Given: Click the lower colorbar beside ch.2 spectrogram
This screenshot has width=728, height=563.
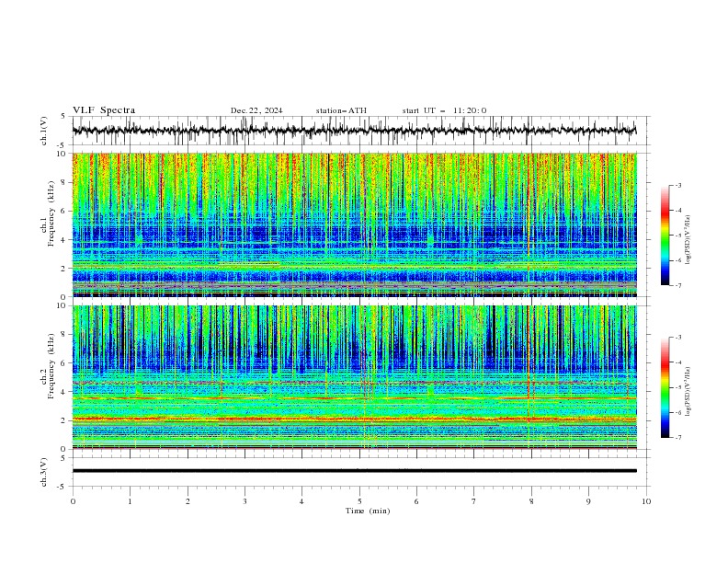Looking at the screenshot, I should coord(665,387).
